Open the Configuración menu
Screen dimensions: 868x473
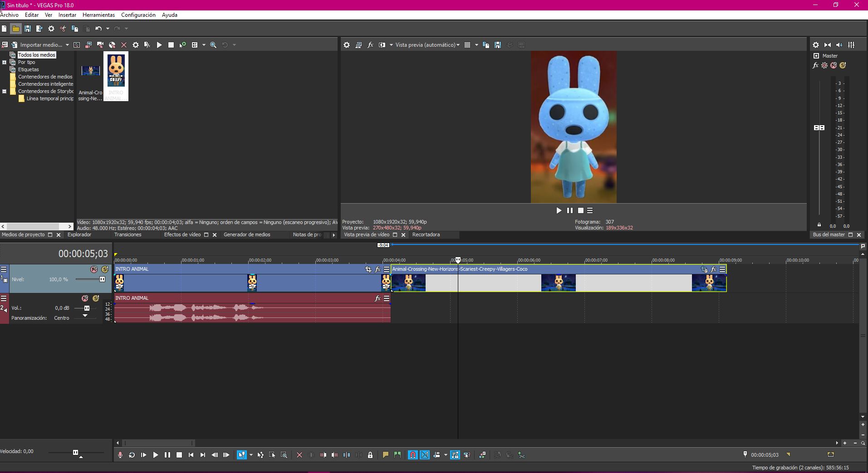[x=138, y=15]
